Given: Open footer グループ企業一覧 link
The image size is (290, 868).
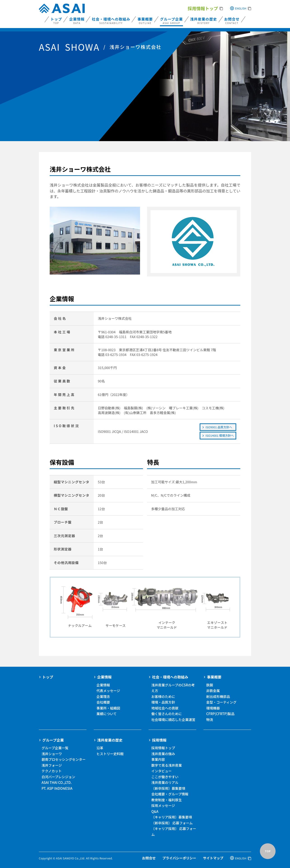Looking at the screenshot, I should 55,748.
